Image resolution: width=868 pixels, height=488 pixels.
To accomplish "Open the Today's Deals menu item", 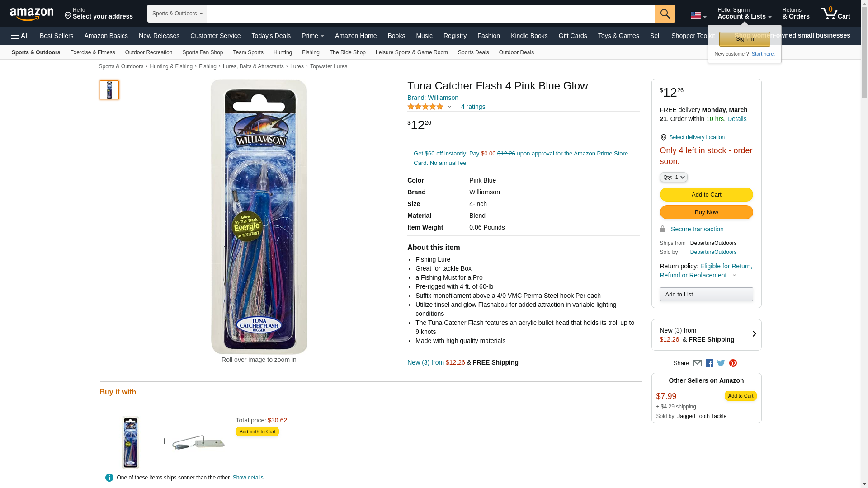I will pos(271,36).
